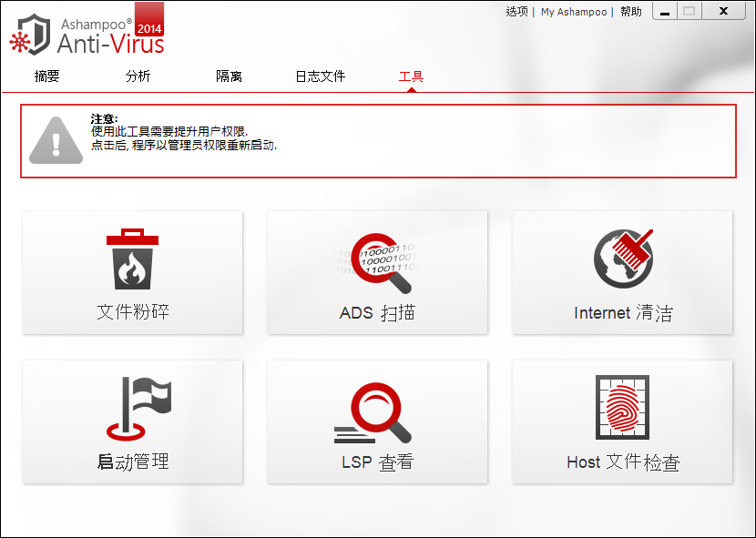Open 选项 settings link

pyautogui.click(x=516, y=12)
